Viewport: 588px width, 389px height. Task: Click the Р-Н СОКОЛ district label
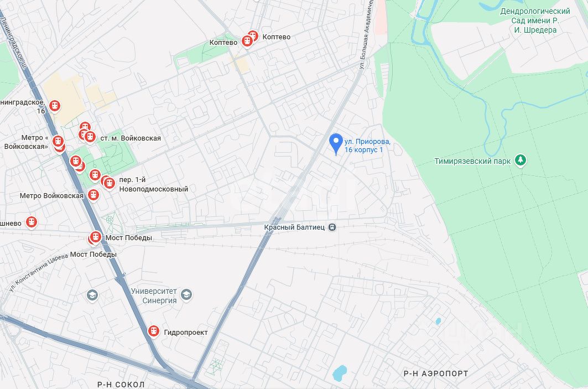[121, 385]
